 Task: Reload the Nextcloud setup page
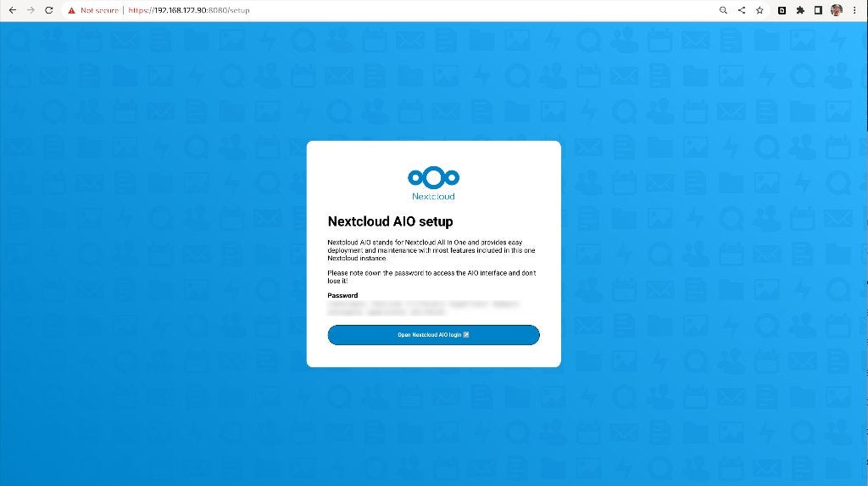point(48,10)
